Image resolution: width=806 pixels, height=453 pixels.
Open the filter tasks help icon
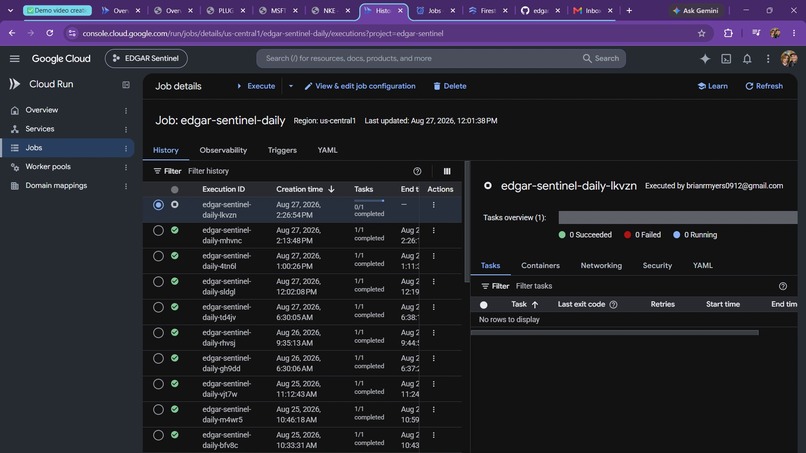(x=782, y=286)
